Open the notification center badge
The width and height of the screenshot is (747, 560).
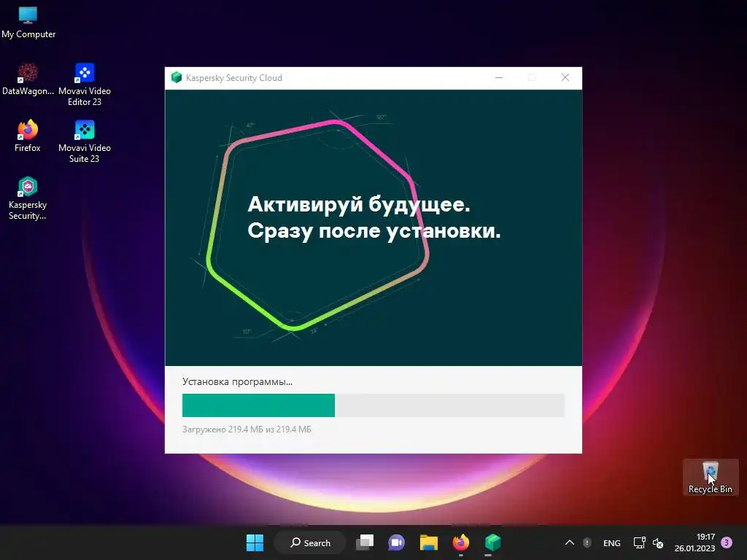(x=727, y=542)
